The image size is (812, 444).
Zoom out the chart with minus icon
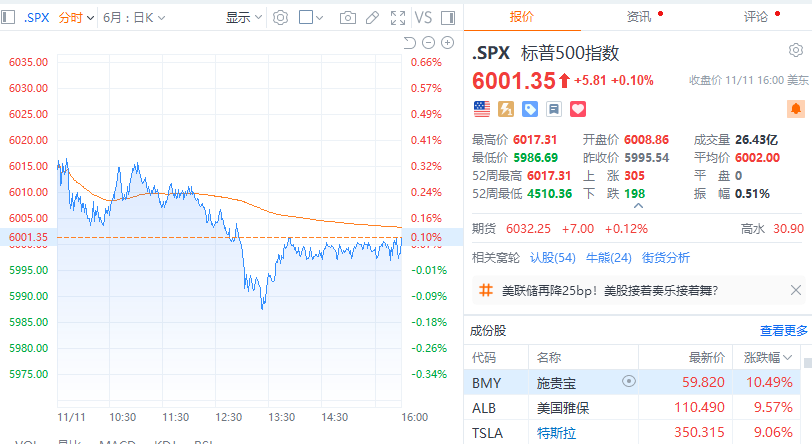pyautogui.click(x=427, y=42)
